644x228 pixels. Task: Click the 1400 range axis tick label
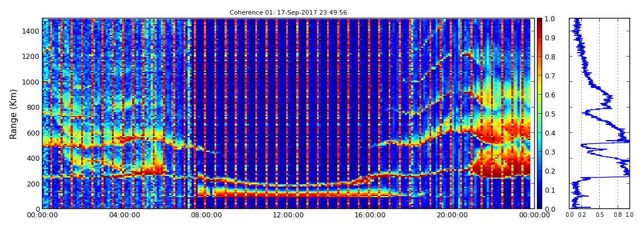tap(30, 31)
